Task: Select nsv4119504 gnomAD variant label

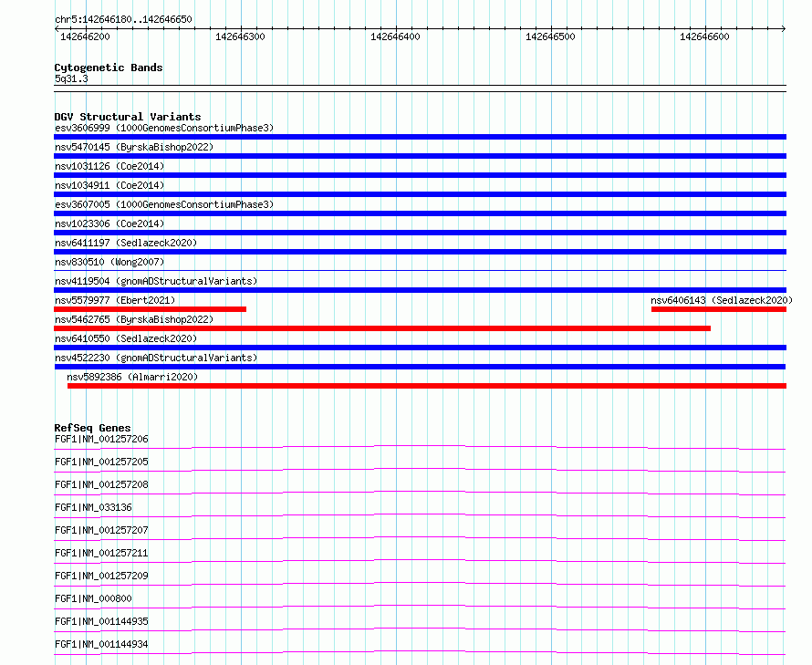Action: (x=156, y=281)
